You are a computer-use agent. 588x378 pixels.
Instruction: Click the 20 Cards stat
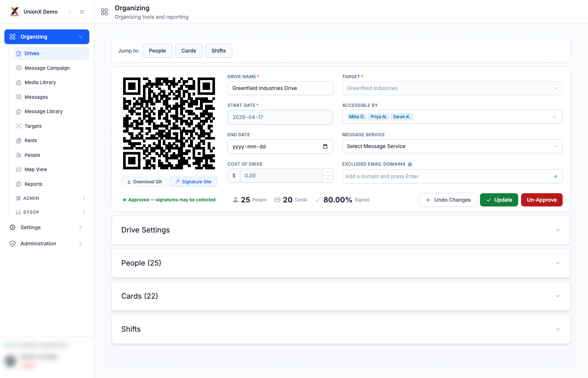(291, 200)
